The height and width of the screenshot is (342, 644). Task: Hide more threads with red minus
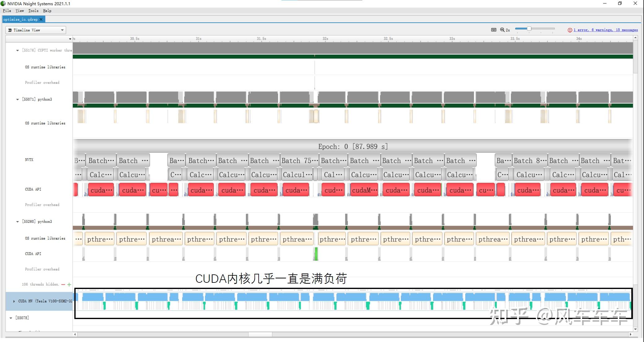tap(63, 284)
